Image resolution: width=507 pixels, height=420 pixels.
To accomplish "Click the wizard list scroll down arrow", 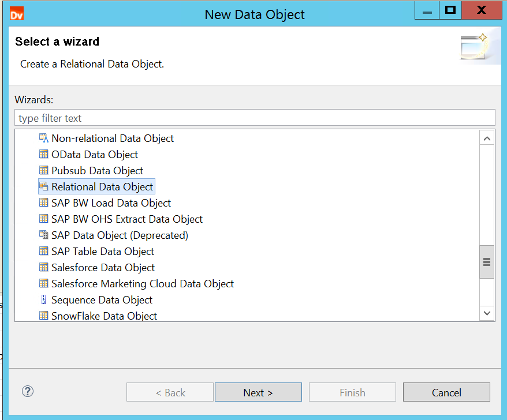I will point(487,313).
